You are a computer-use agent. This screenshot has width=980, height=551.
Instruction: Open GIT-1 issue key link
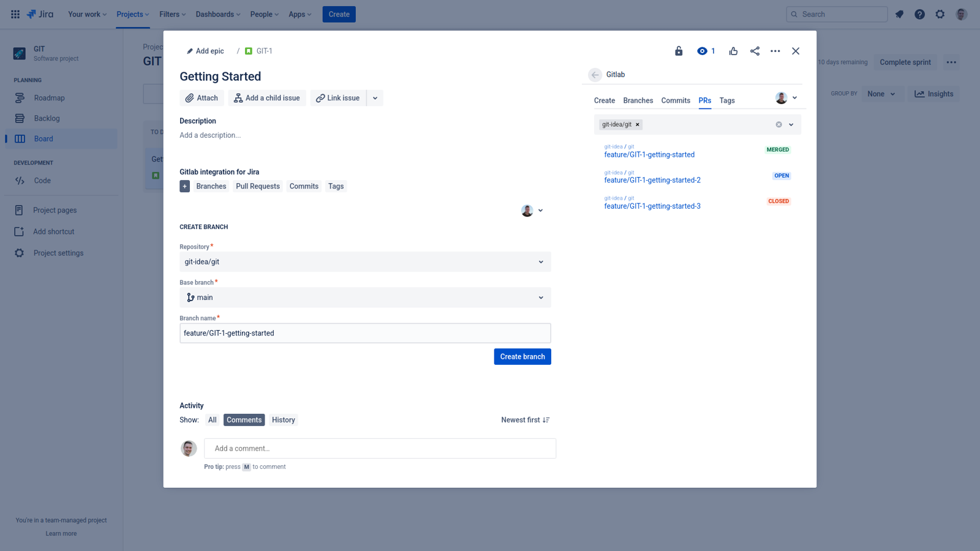coord(264,51)
